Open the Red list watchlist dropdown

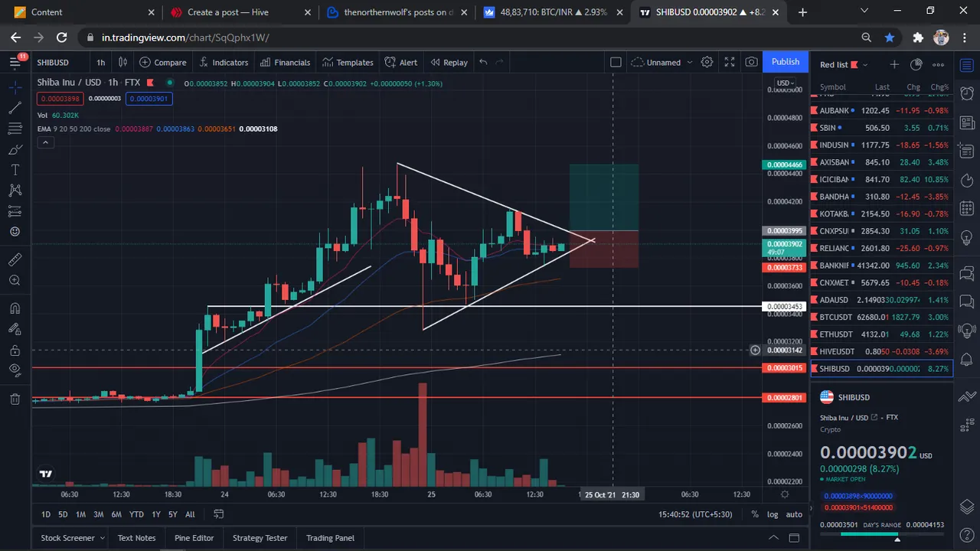coord(844,64)
